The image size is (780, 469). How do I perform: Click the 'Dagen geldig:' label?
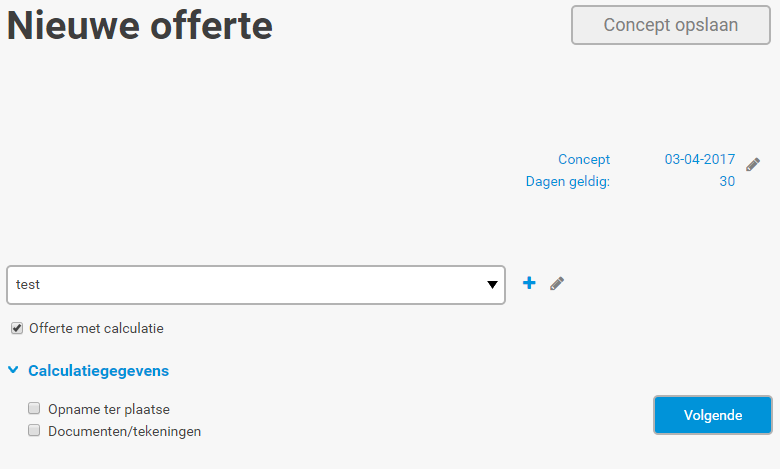[568, 182]
